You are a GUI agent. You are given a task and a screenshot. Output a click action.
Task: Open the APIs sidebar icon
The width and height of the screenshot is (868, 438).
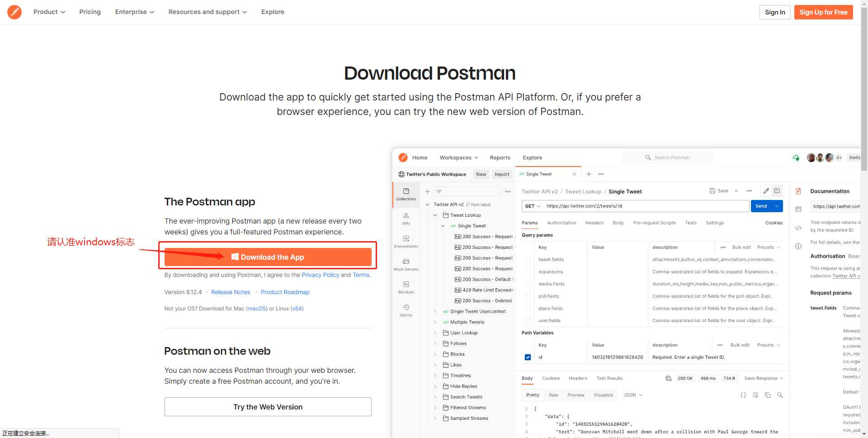[406, 219]
